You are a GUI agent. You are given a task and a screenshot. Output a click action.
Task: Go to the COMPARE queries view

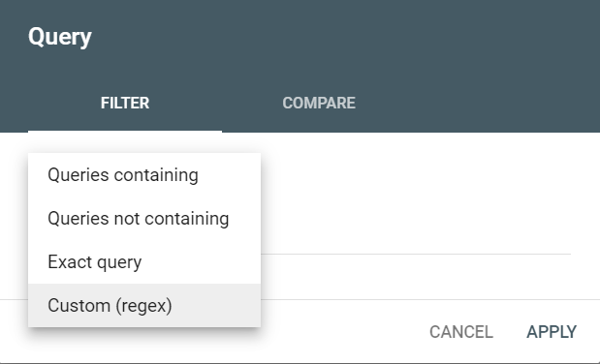(x=319, y=103)
